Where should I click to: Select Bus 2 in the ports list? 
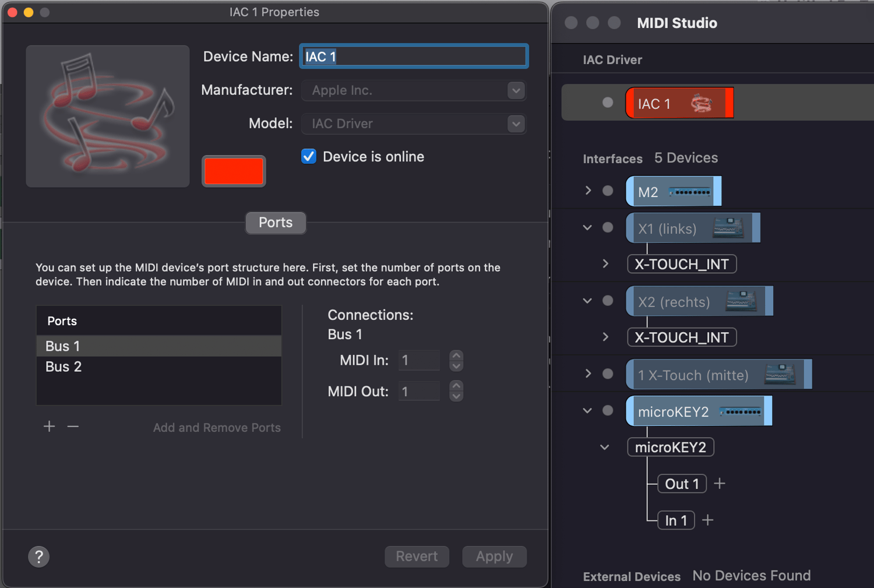159,367
